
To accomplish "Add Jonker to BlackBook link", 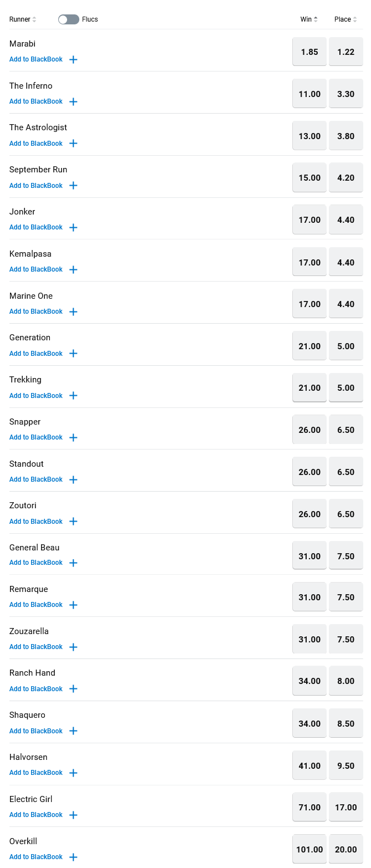I will pyautogui.click(x=36, y=227).
